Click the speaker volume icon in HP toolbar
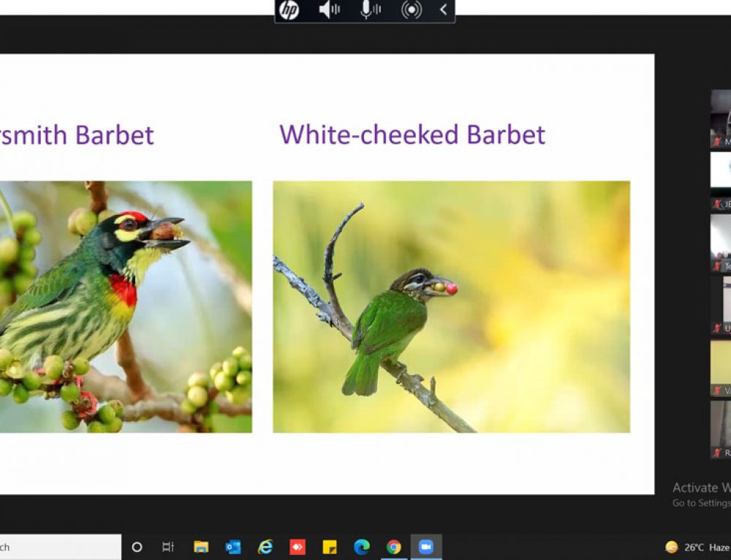 click(330, 10)
